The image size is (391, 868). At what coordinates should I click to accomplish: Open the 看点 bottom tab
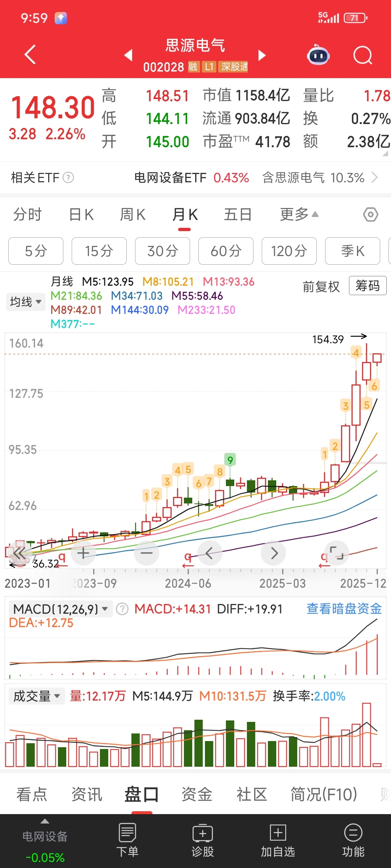[32, 795]
